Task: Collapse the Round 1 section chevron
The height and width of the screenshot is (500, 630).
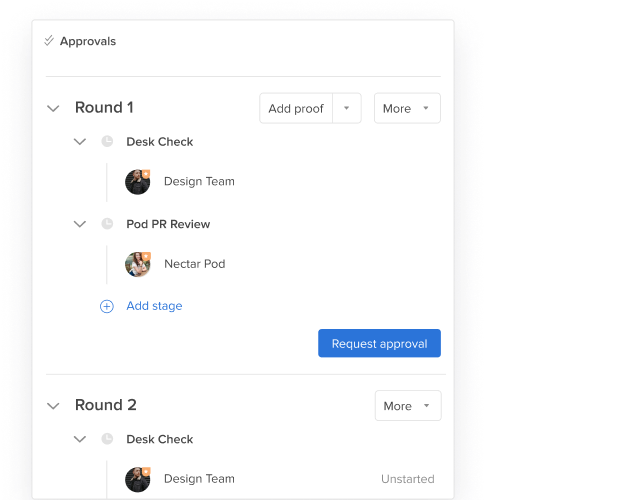Action: [x=53, y=109]
